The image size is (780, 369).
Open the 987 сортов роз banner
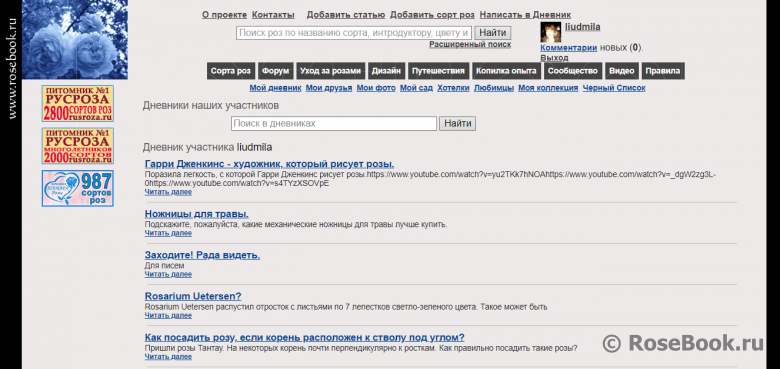(78, 188)
